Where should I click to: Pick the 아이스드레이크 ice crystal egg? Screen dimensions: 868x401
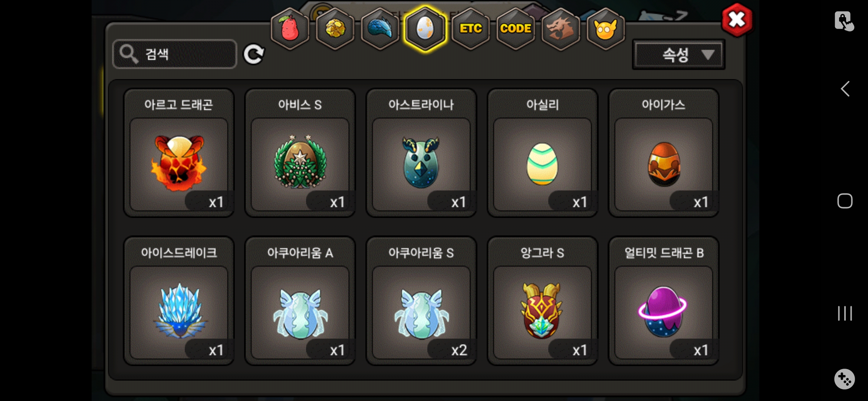[179, 301]
